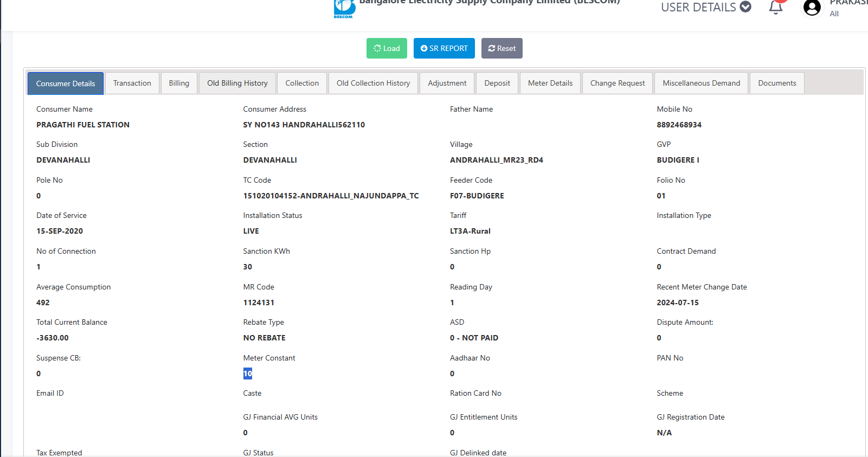
Task: Click the ASD value 0 - NOT PAID
Action: [474, 338]
